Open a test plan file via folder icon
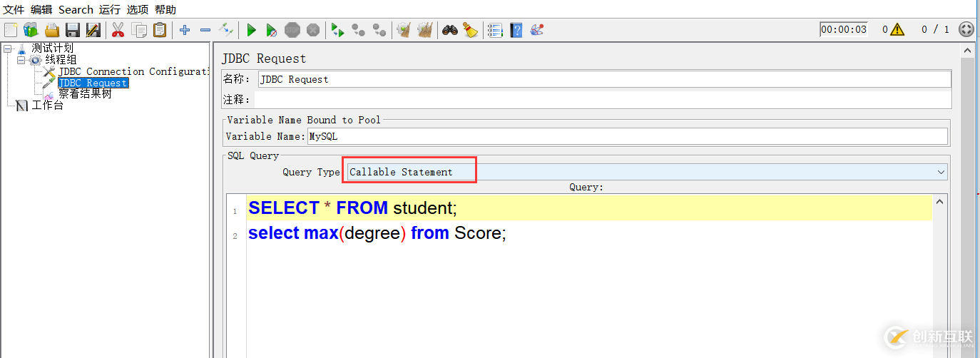980x358 pixels. coord(52,30)
